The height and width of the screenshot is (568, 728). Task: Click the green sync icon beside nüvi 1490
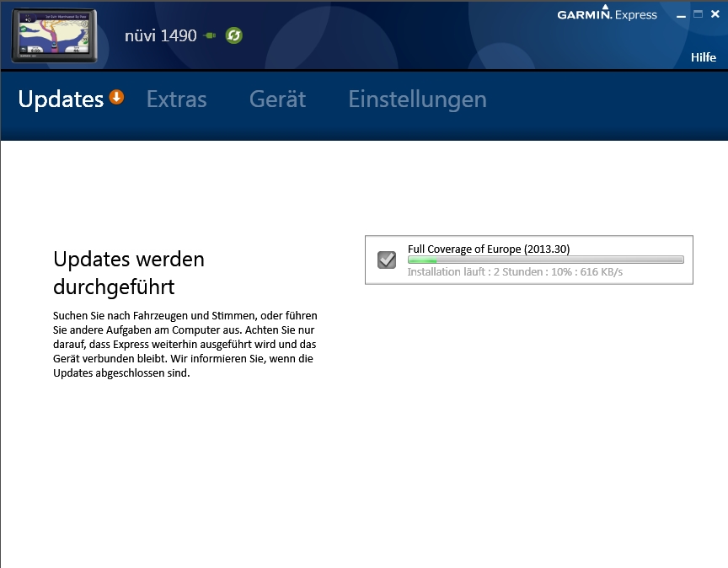pos(233,35)
